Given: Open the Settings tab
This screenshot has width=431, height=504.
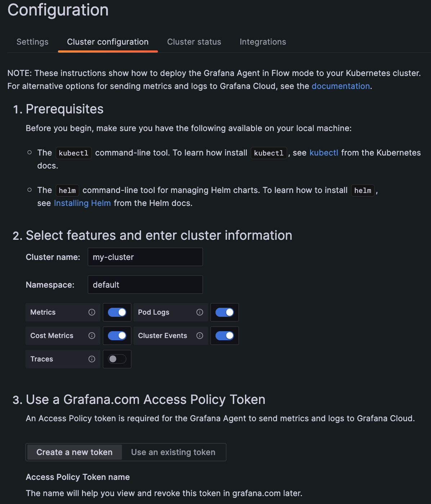Looking at the screenshot, I should point(32,42).
